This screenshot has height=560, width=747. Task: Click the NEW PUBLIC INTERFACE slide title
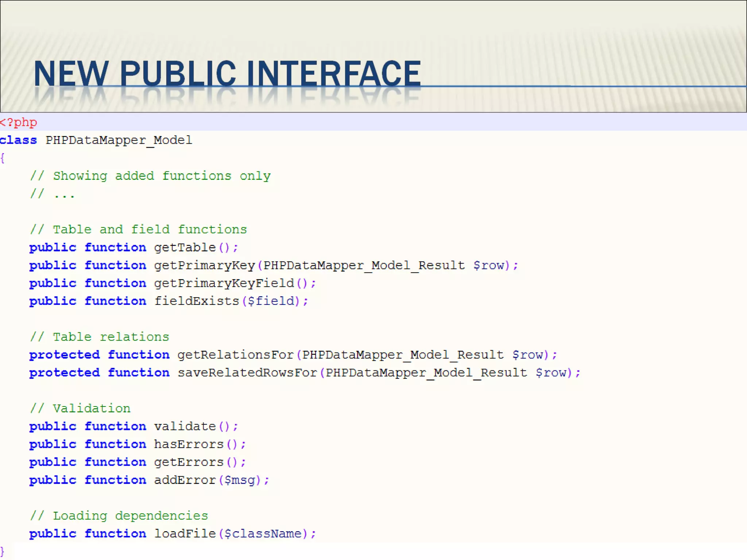click(x=227, y=74)
